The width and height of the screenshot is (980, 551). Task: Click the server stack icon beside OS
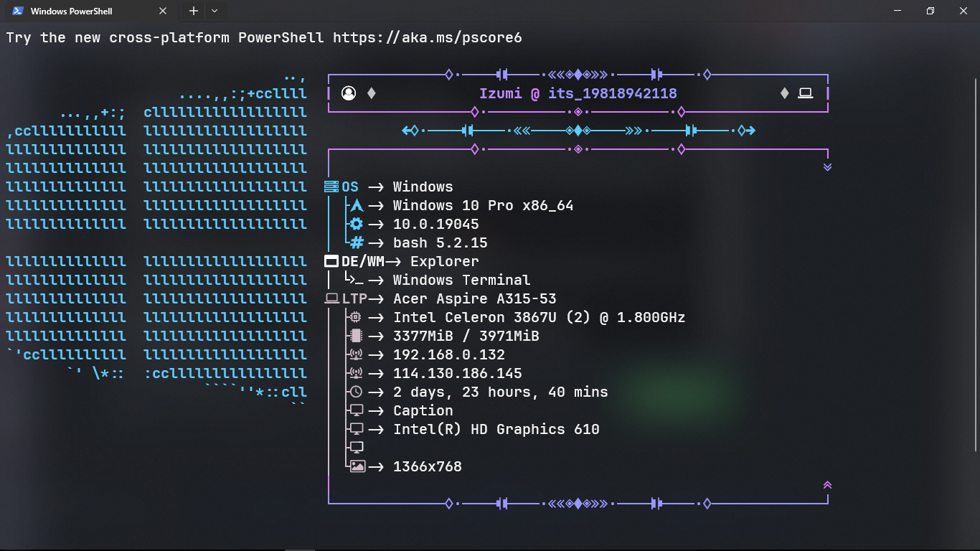(329, 186)
